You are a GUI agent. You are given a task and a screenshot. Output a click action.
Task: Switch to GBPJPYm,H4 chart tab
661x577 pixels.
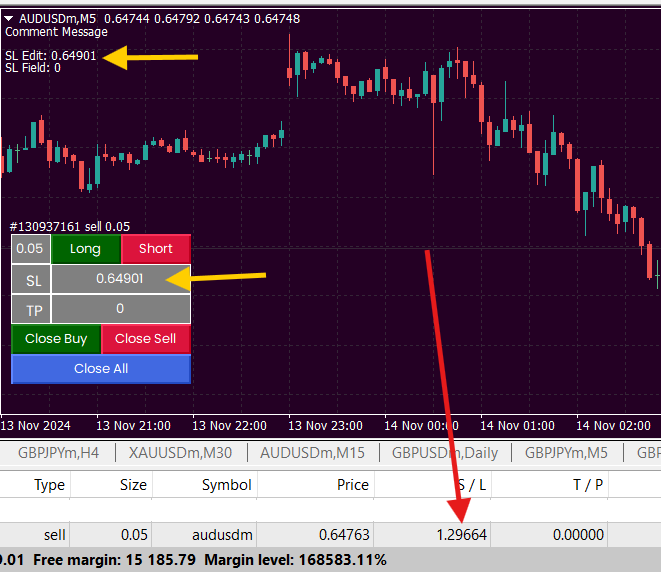click(x=58, y=453)
